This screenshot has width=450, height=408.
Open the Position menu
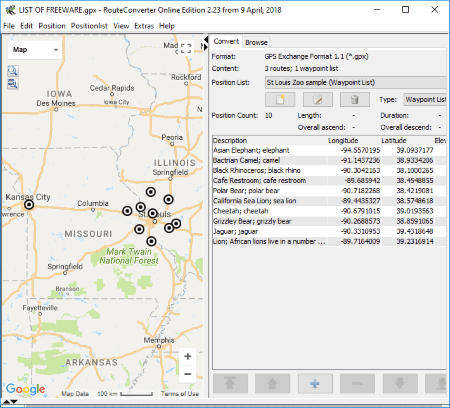[52, 26]
